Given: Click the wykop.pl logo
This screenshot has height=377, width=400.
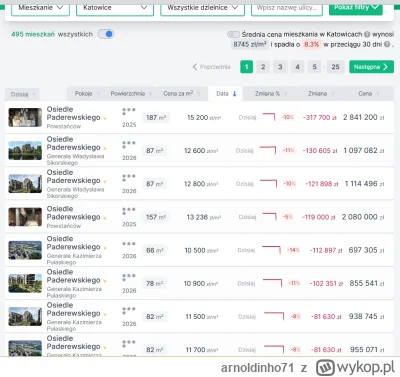Looking at the screenshot, I should pos(355,367).
